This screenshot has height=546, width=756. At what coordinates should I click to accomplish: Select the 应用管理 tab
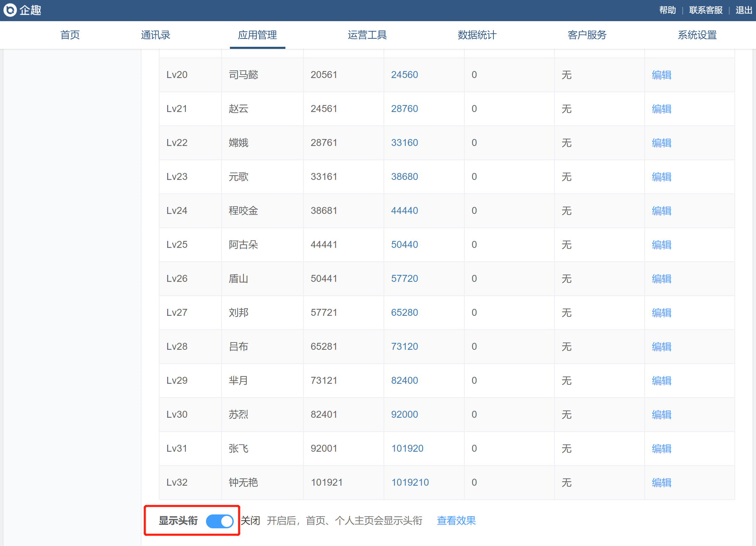[257, 35]
